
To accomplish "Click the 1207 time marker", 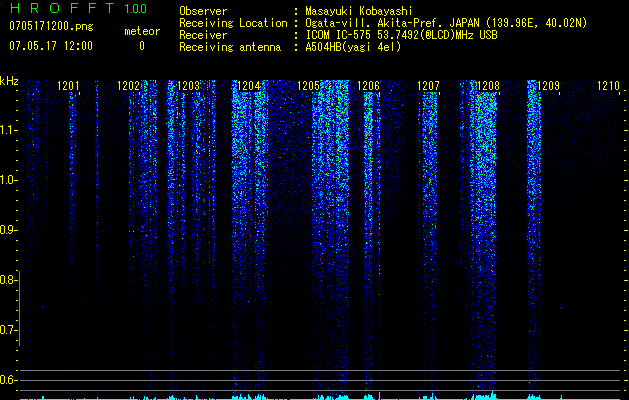I will click(428, 86).
